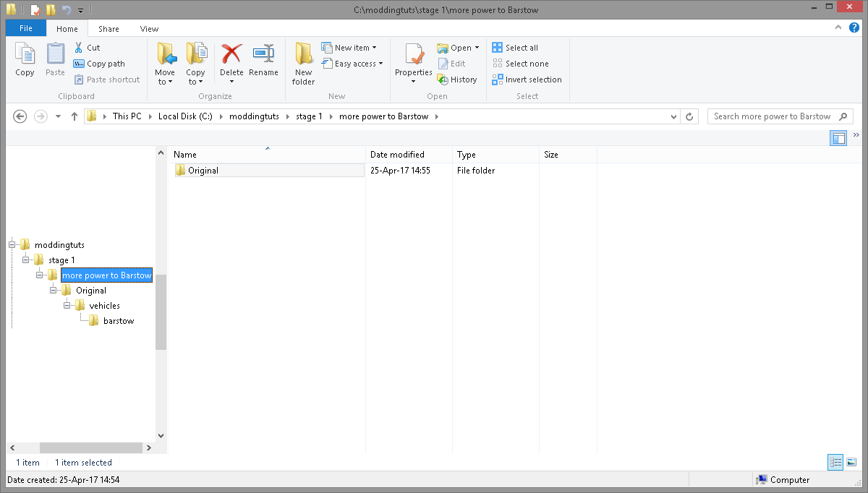This screenshot has width=868, height=493.
Task: Click the New folder icon in quick access toolbar
Action: [x=51, y=10]
